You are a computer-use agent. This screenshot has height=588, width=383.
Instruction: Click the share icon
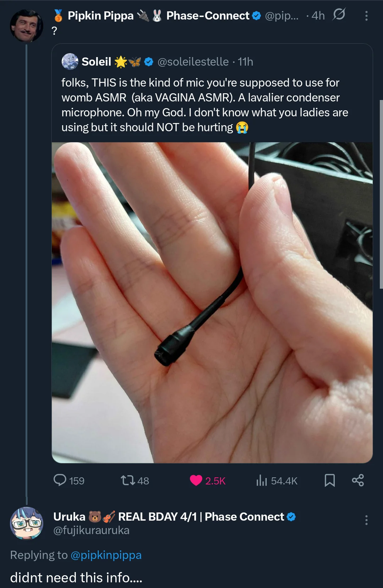(x=358, y=480)
